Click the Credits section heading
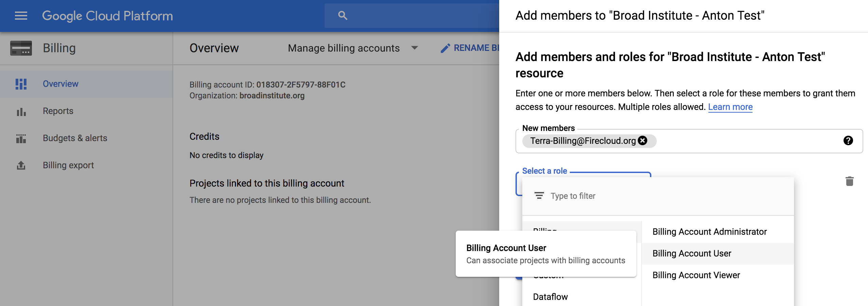 pyautogui.click(x=204, y=136)
